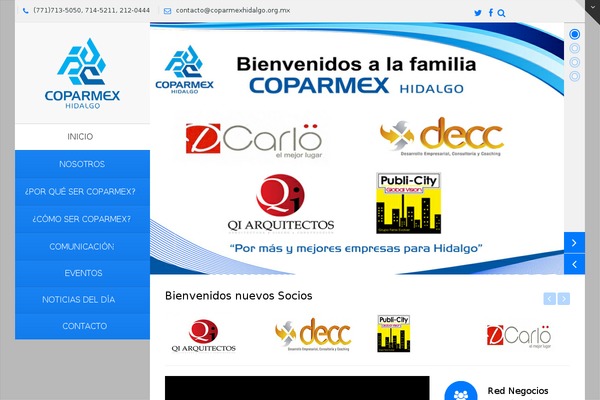Click the Coparmex logo inside banner
The width and height of the screenshot is (600, 400).
click(184, 70)
